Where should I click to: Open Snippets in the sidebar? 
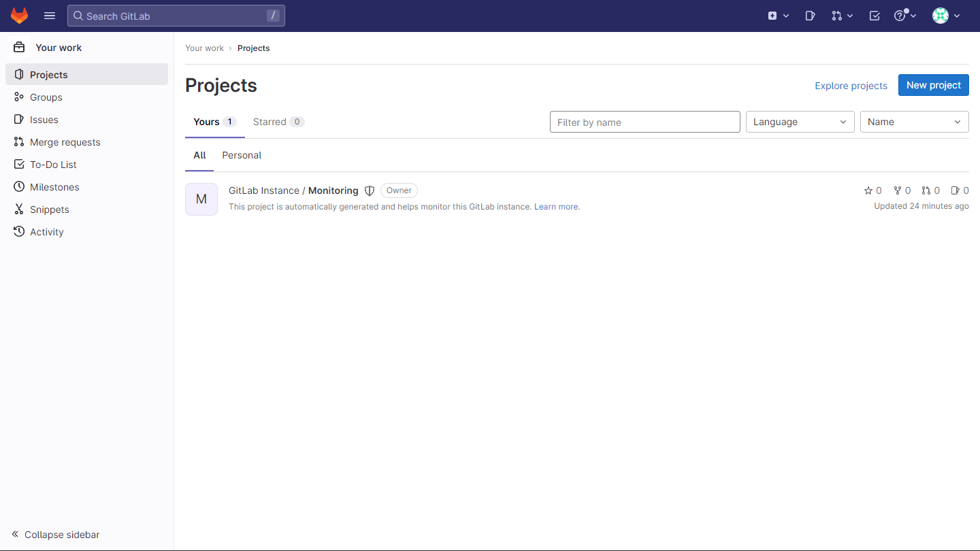coord(86,210)
